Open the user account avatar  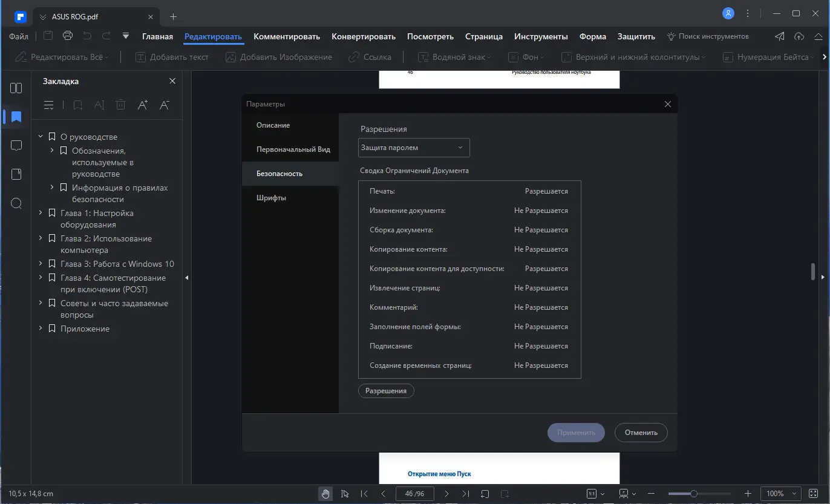click(x=728, y=13)
